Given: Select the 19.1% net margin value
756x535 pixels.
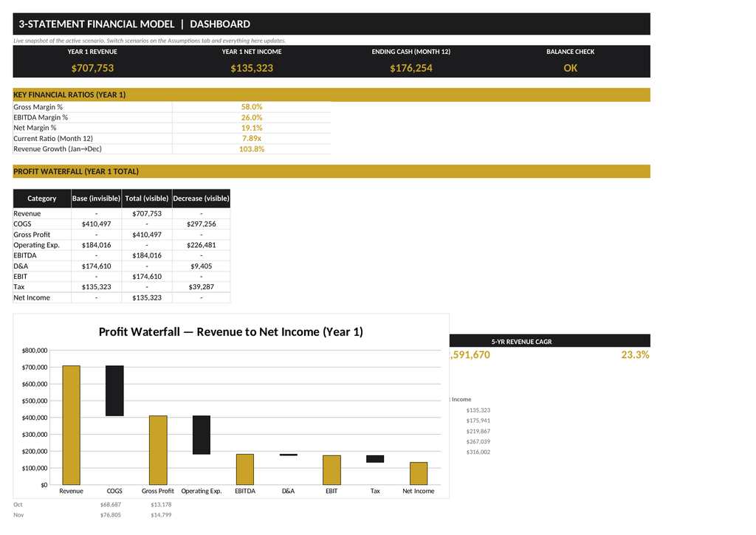Looking at the screenshot, I should 252,128.
